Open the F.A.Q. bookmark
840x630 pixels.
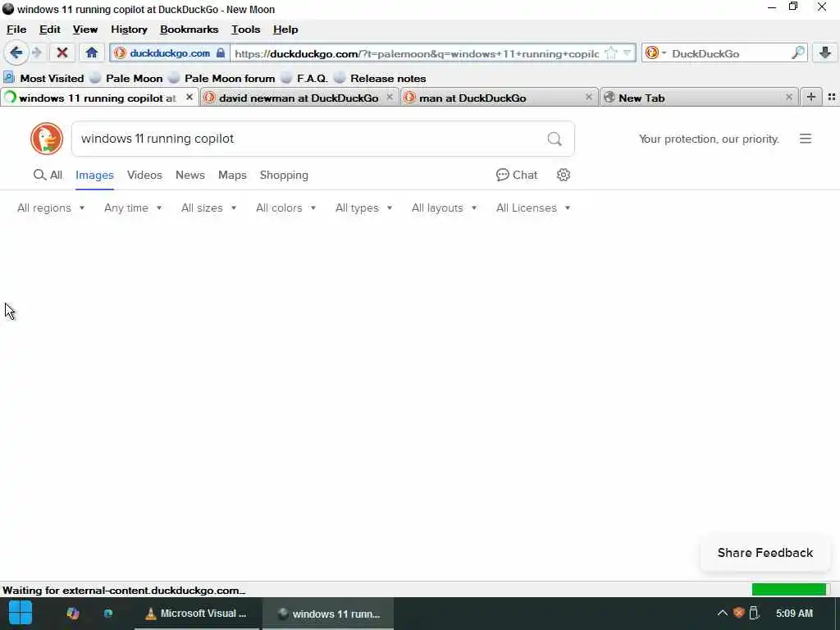point(305,78)
